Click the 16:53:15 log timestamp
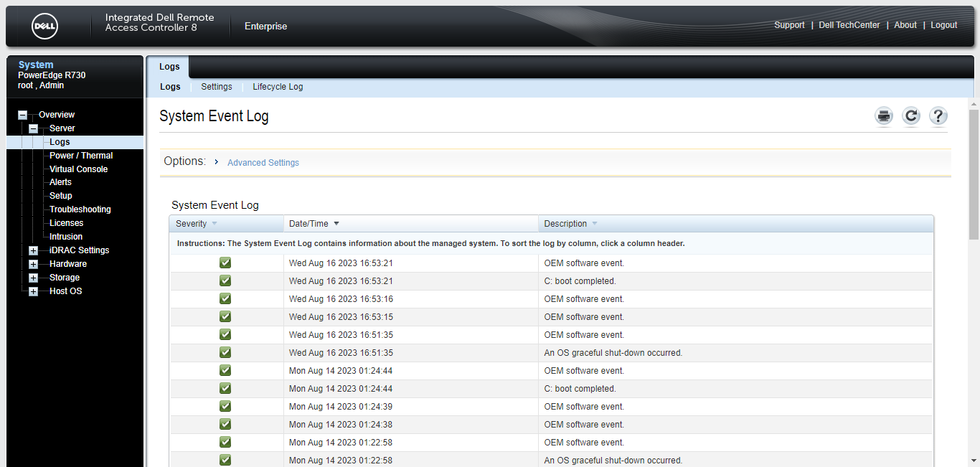The width and height of the screenshot is (980, 467). coord(341,317)
